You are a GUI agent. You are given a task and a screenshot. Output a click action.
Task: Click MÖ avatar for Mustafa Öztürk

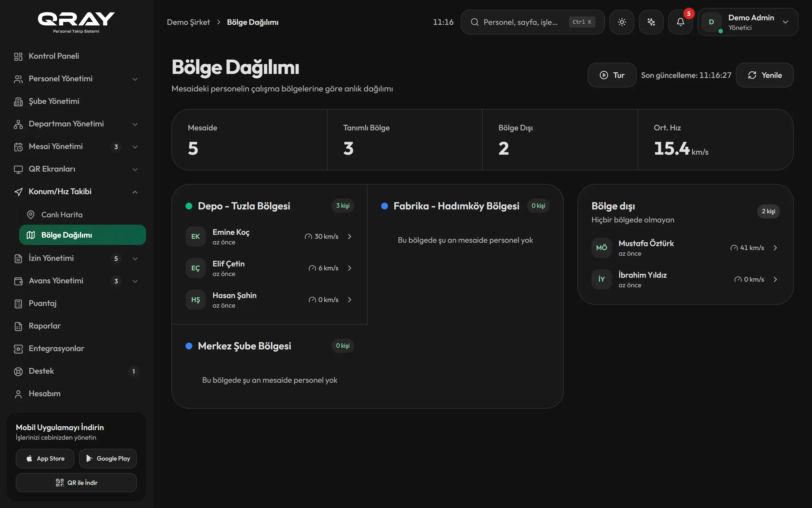point(602,248)
